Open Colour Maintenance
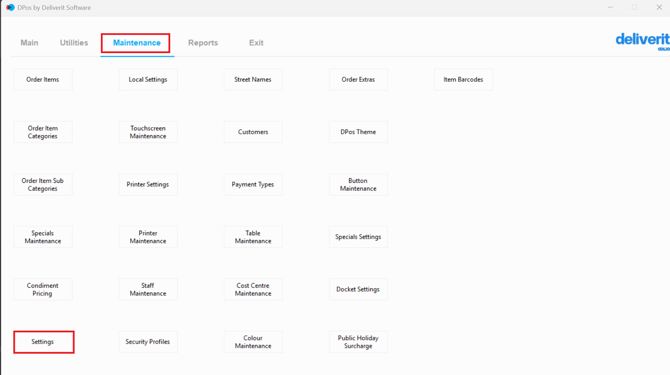The width and height of the screenshot is (670, 375). [253, 342]
